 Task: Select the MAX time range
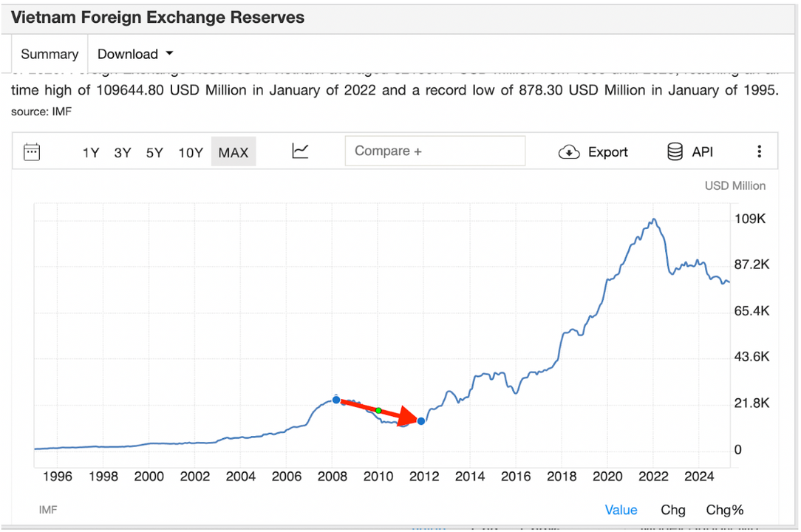[233, 153]
